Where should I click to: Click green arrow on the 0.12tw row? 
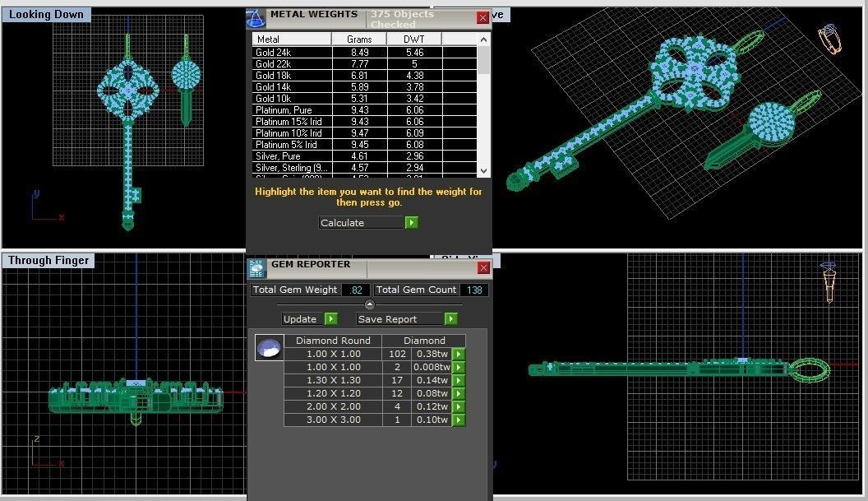(459, 406)
